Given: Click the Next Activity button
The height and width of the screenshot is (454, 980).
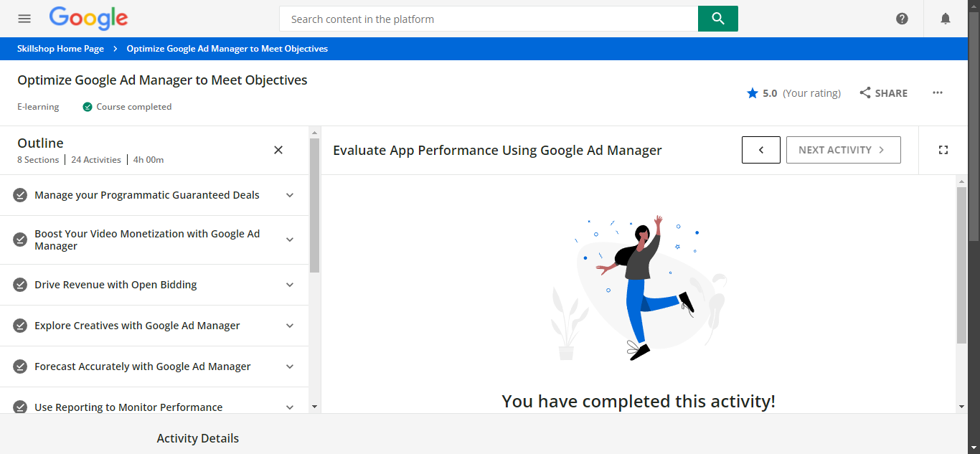Looking at the screenshot, I should (x=843, y=150).
